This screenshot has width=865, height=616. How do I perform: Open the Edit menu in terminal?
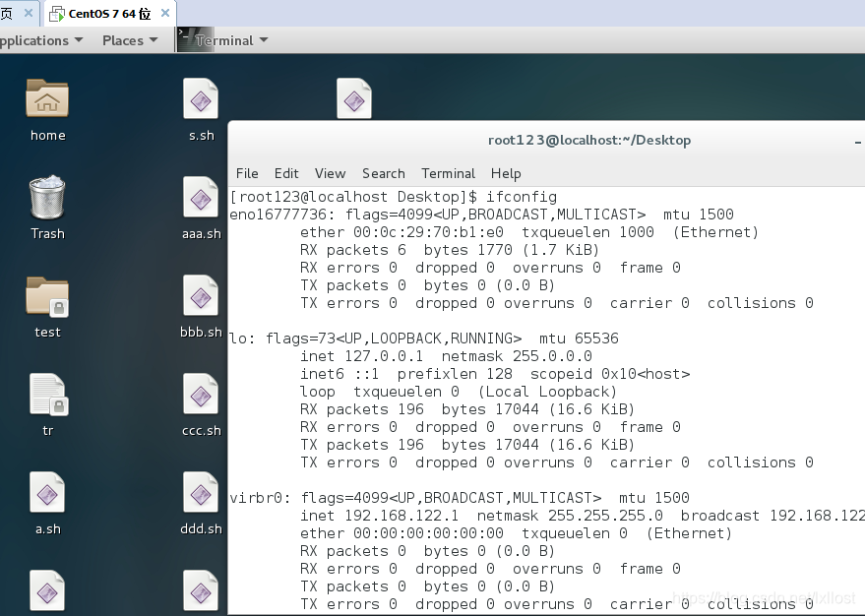coord(286,173)
